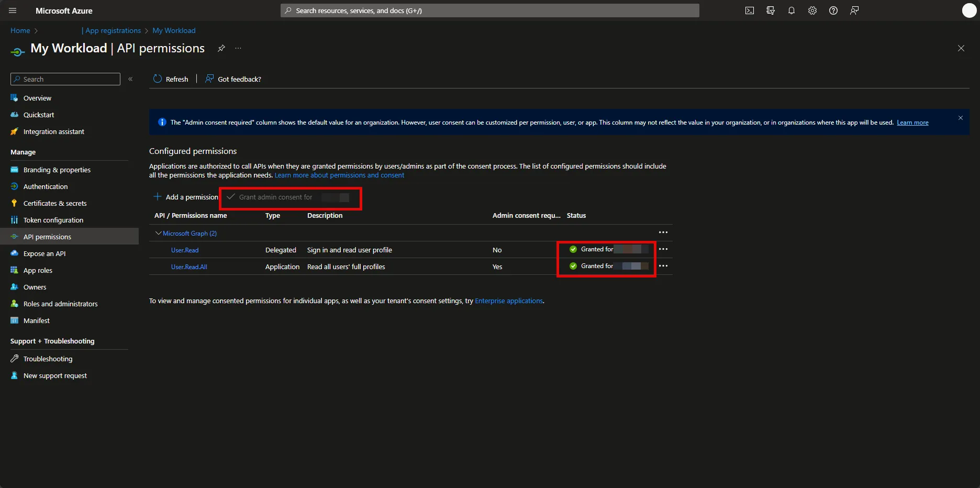Select API permissions in the Manage menu
980x488 pixels.
[48, 236]
